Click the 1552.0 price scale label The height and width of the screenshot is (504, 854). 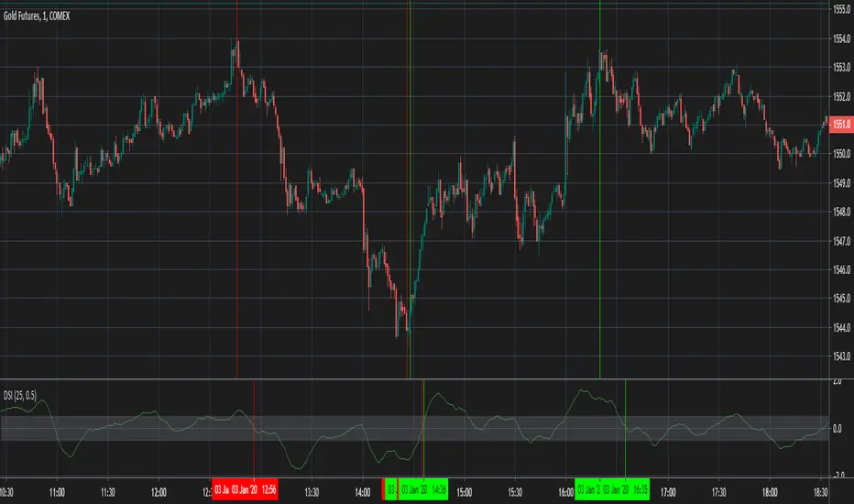point(841,96)
